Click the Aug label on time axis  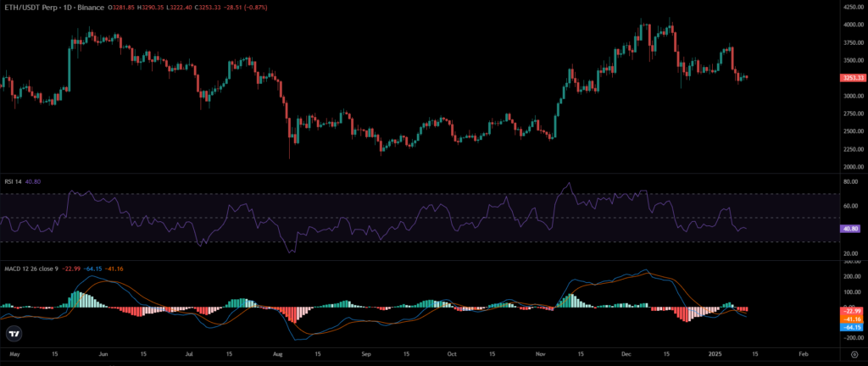[x=278, y=353]
